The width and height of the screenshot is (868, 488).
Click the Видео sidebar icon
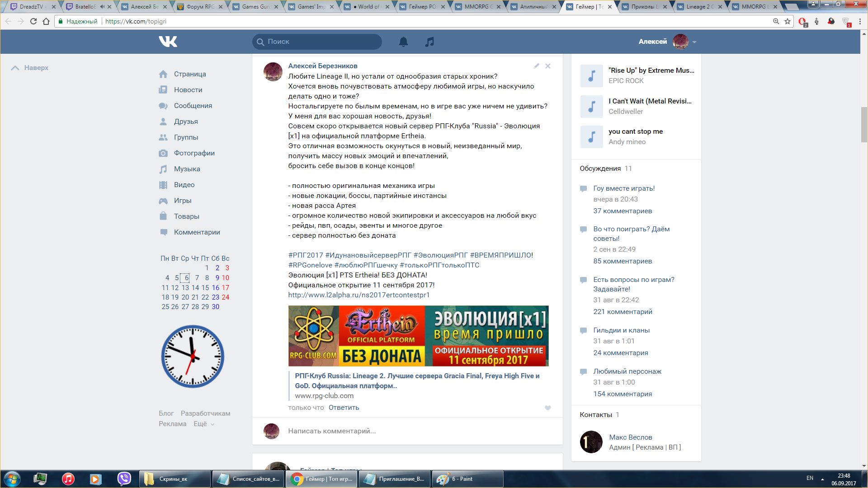click(163, 185)
